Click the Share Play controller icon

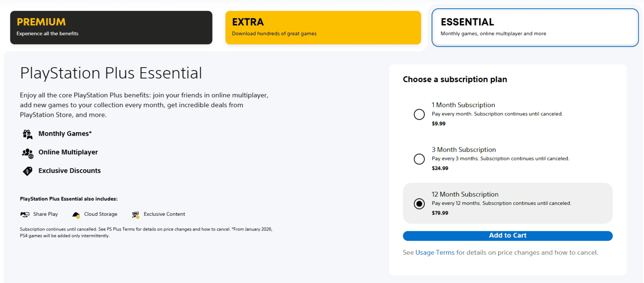(x=25, y=215)
